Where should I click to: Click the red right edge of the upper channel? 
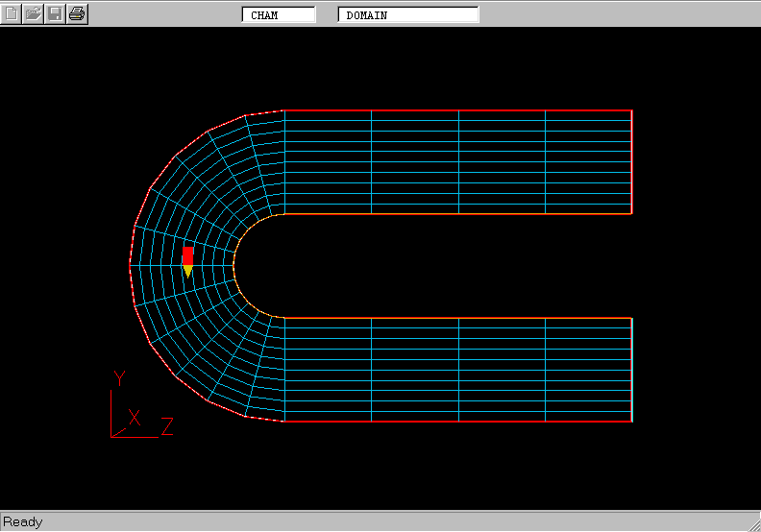coord(632,161)
